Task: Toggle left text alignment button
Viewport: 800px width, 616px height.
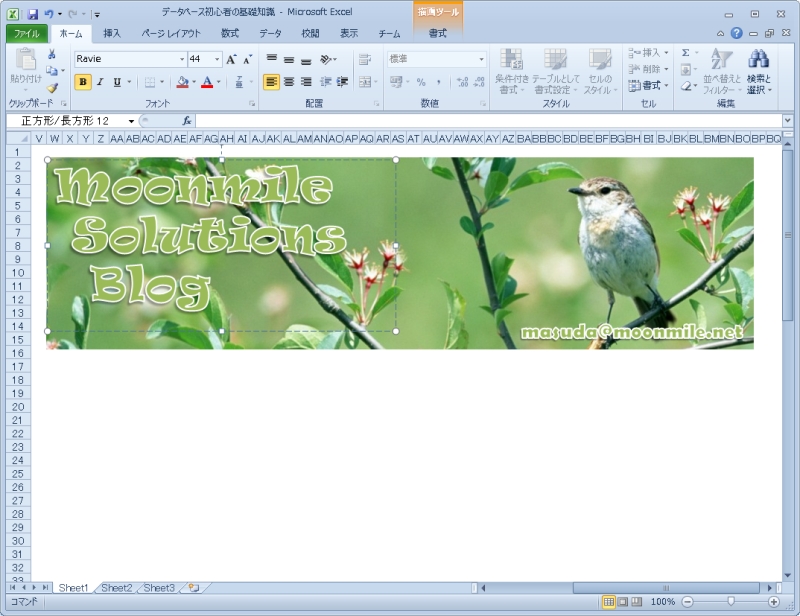Action: [x=272, y=82]
